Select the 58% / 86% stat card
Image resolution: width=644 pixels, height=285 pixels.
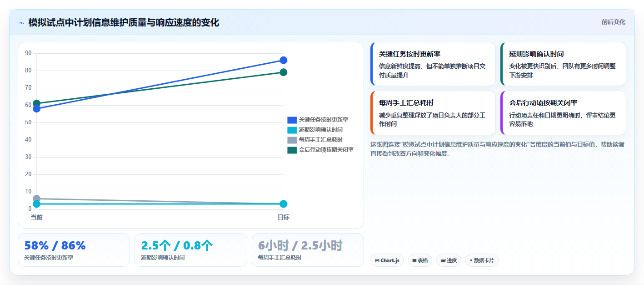point(74,250)
